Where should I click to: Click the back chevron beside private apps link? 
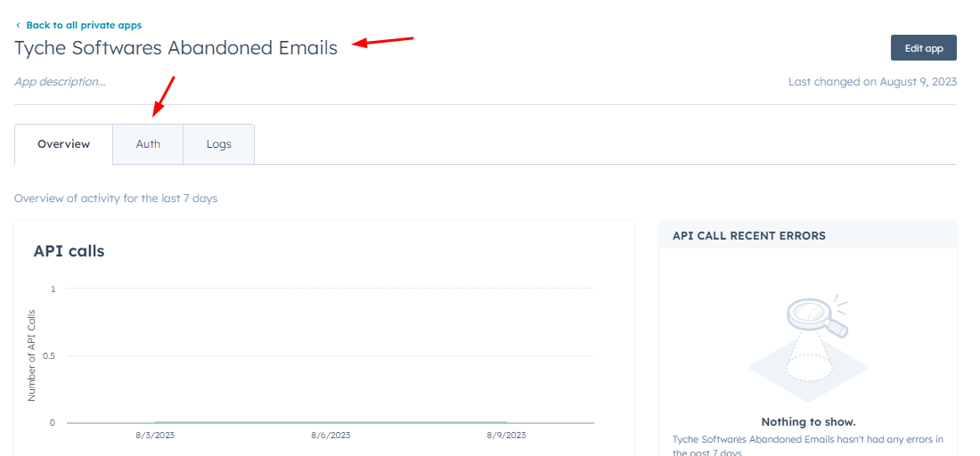coord(18,26)
